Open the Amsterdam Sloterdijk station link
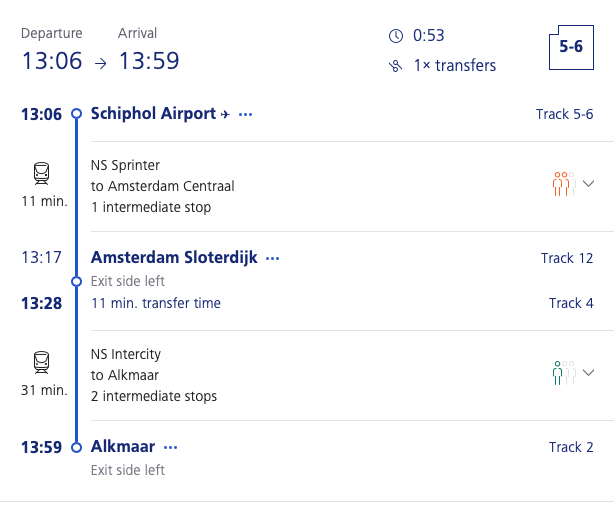Screen dimensions: 614x508 point(174,257)
